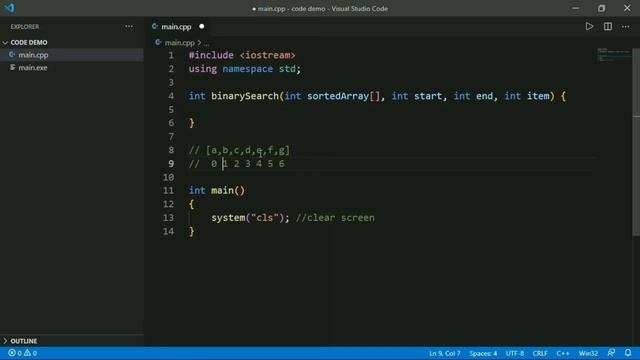
Task: Click the '//clear screen' comment
Action: (335, 218)
